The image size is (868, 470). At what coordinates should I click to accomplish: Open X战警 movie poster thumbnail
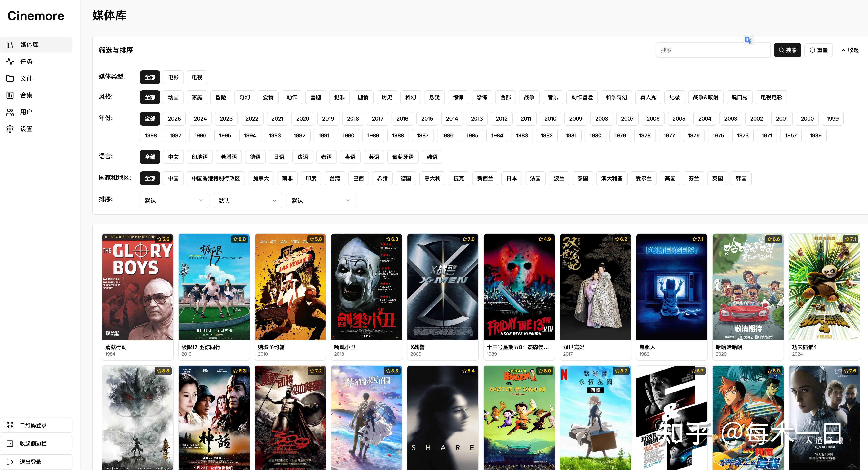[x=443, y=287]
